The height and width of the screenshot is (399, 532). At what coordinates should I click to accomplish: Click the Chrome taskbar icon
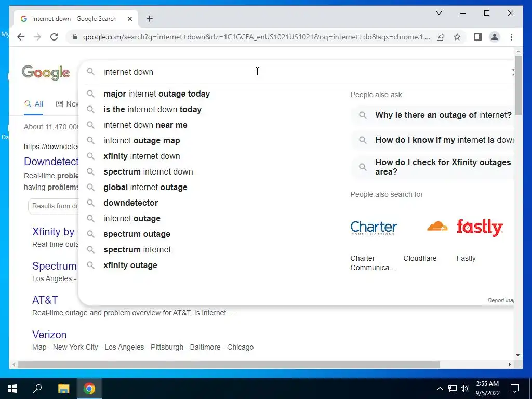89,389
